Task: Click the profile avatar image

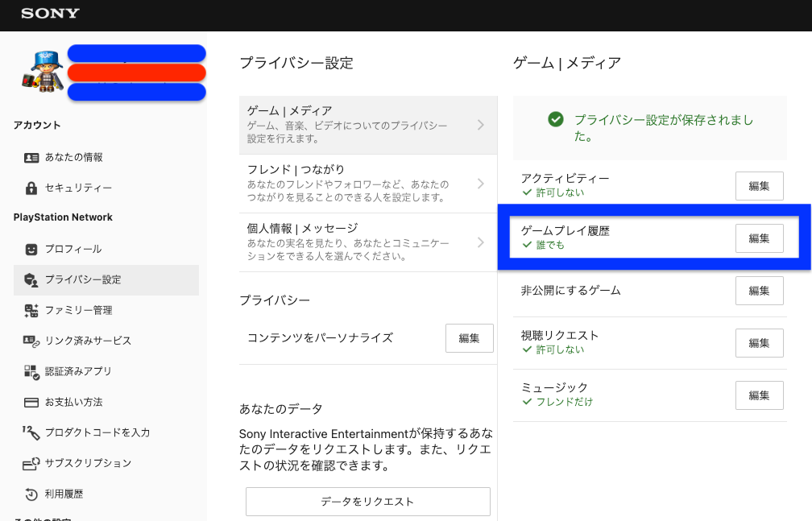Action: (x=43, y=72)
